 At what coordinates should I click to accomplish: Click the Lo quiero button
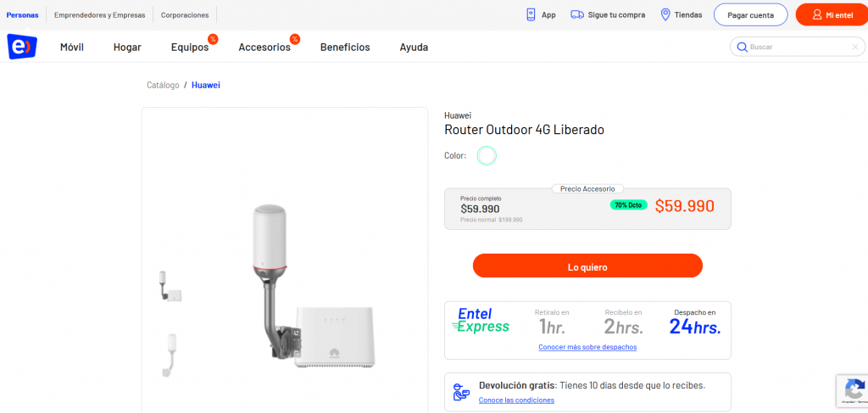pyautogui.click(x=587, y=266)
